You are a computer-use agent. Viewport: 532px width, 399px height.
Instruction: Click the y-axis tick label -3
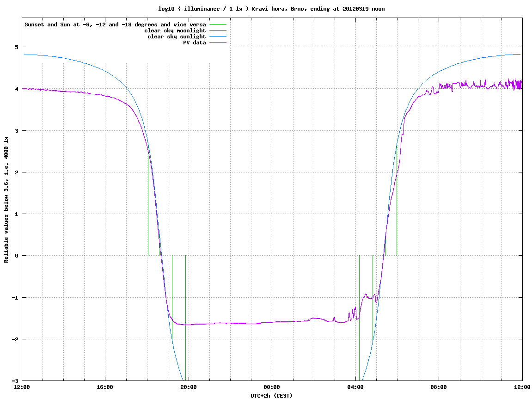point(15,381)
